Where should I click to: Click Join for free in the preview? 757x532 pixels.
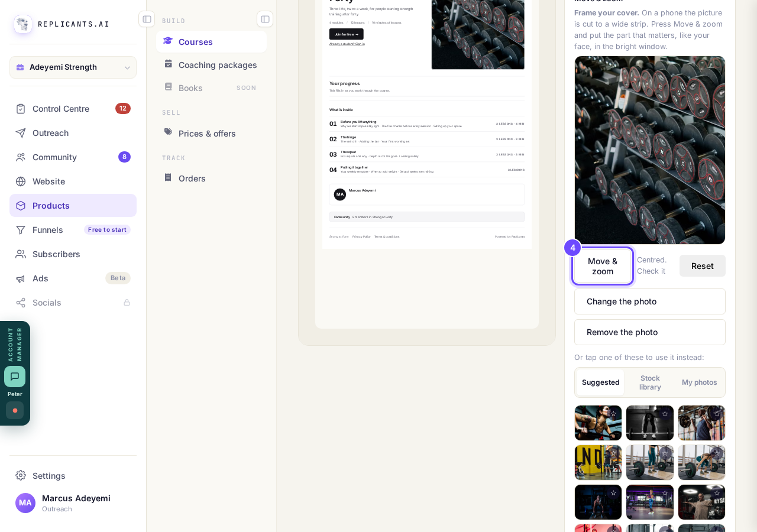(x=347, y=34)
